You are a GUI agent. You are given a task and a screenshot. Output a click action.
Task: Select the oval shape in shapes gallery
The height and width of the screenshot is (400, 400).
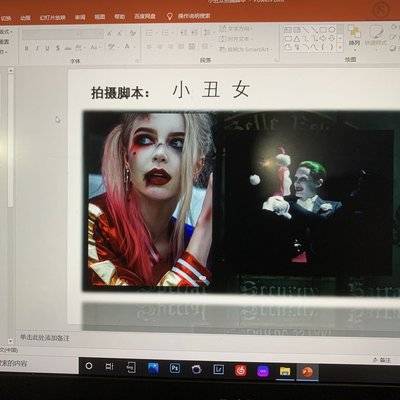[332, 30]
